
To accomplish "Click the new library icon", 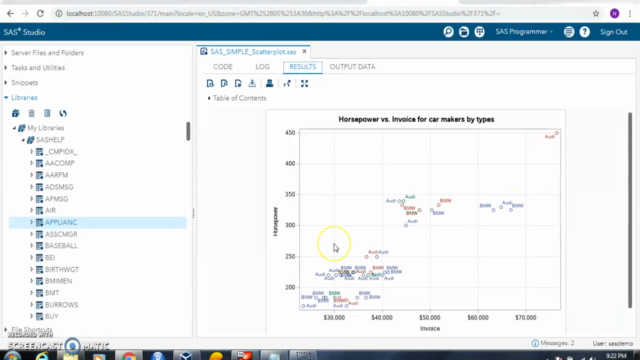I will point(16,113).
